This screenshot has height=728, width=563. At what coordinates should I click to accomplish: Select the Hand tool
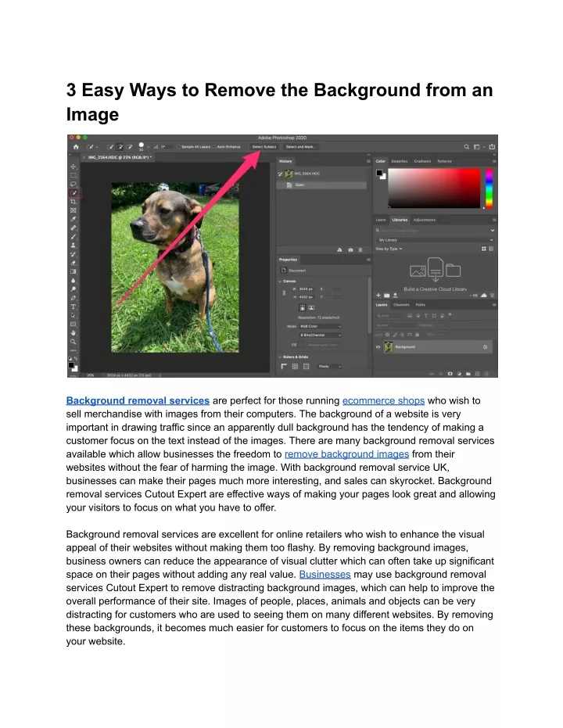(x=74, y=333)
